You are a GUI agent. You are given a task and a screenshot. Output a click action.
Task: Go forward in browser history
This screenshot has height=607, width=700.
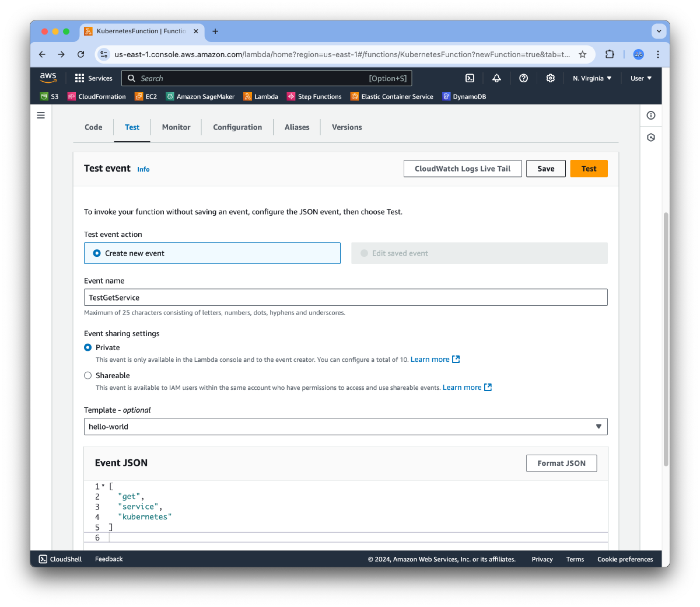[x=61, y=54]
